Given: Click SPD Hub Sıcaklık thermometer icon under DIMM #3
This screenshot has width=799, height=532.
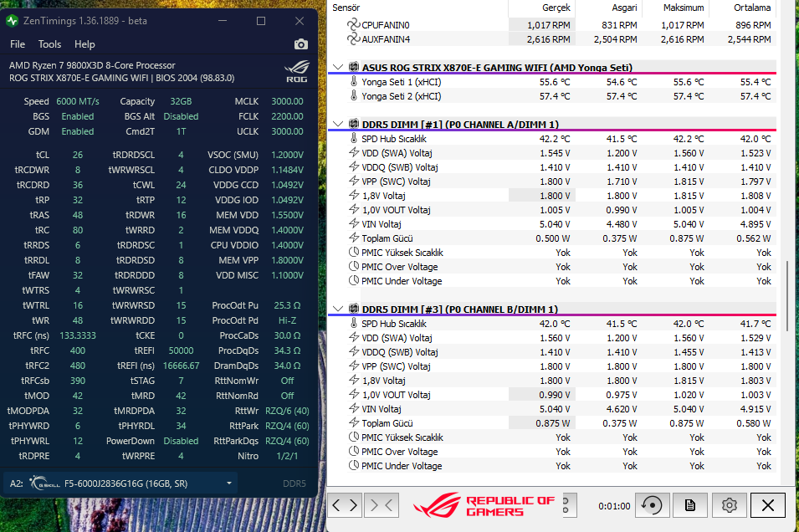Looking at the screenshot, I should point(354,323).
